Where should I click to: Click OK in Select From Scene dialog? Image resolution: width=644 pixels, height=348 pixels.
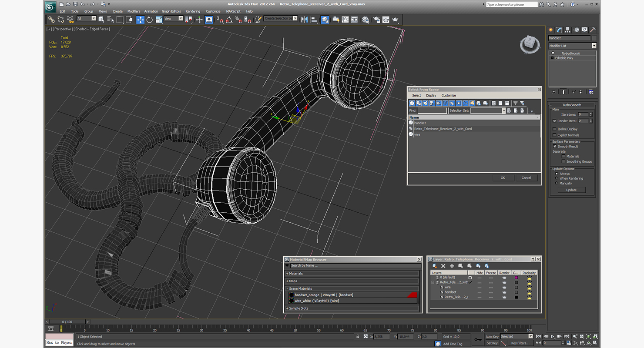click(503, 177)
